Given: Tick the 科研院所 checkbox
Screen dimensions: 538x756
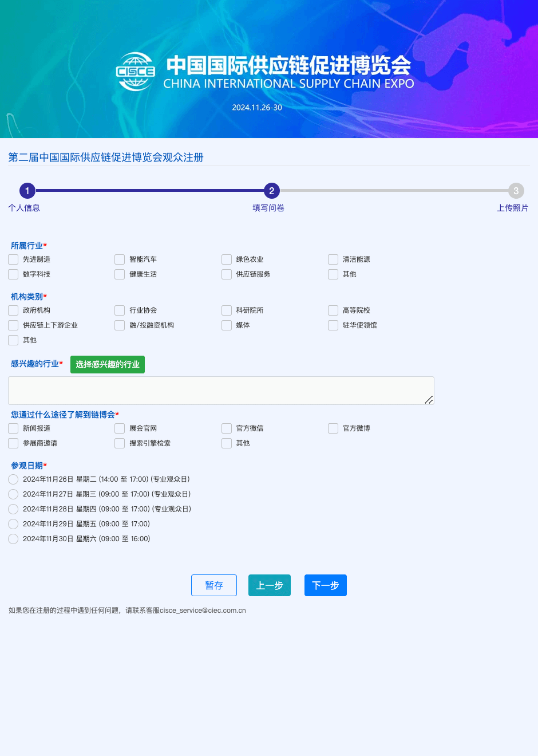Looking at the screenshot, I should 227,310.
